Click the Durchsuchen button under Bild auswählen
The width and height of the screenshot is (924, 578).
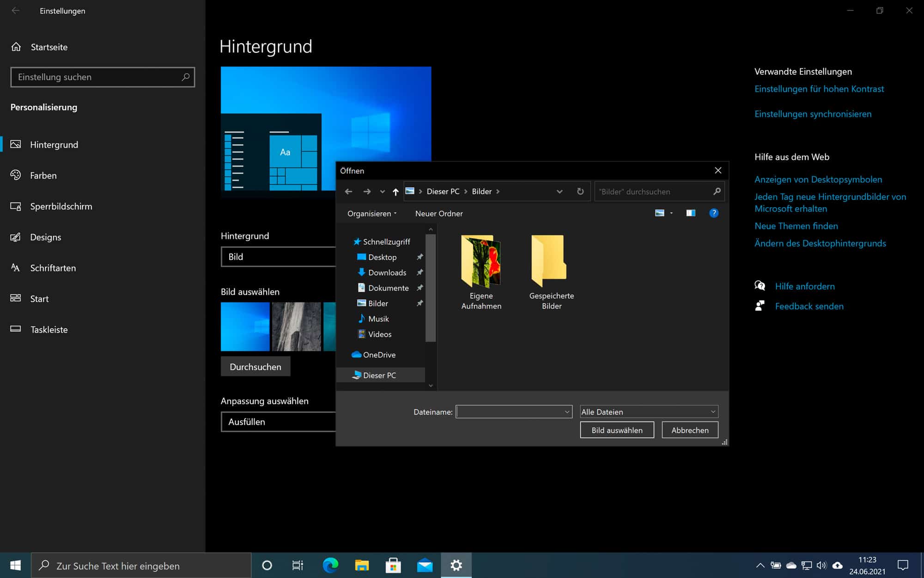(255, 366)
